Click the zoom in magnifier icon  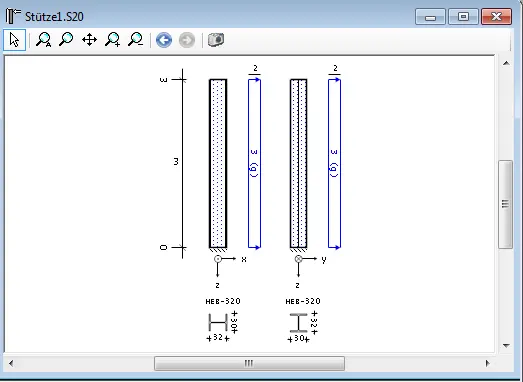coord(112,40)
